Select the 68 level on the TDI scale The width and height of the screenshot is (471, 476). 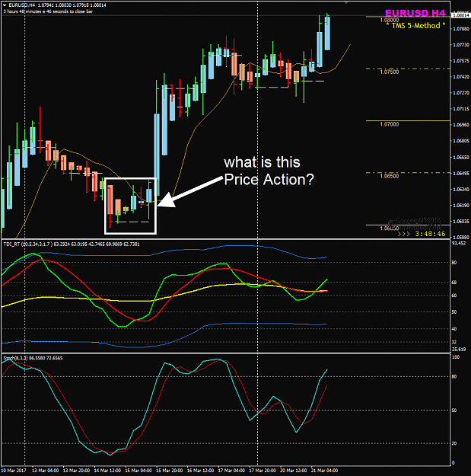pos(454,283)
